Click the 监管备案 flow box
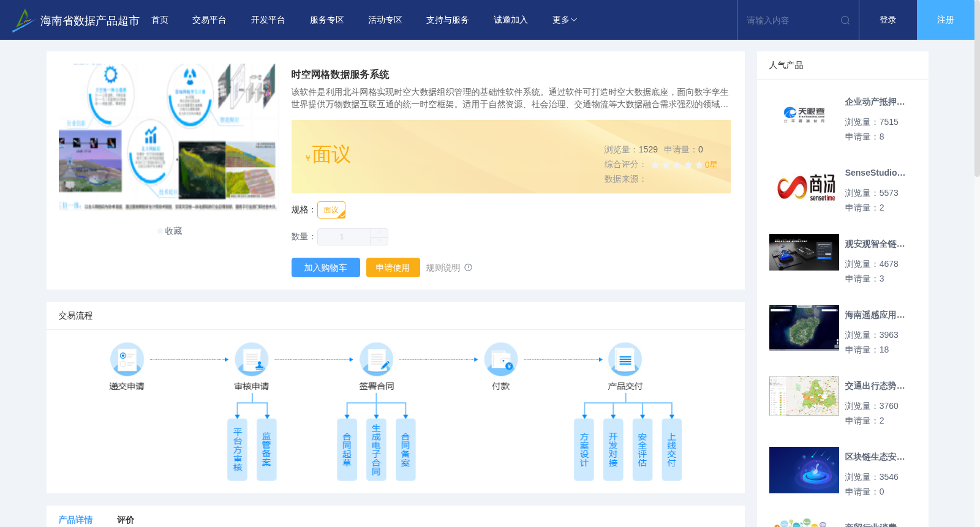Screen dimensions: 980x527 pyautogui.click(x=266, y=450)
